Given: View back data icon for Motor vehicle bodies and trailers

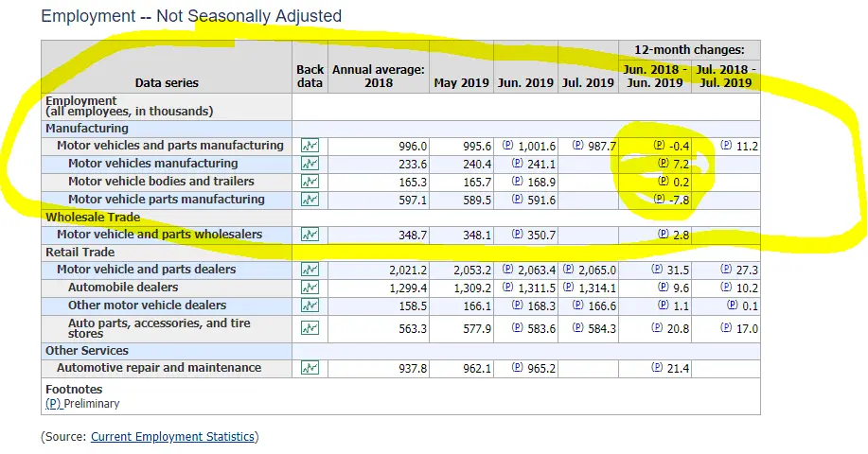Looking at the screenshot, I should coord(310,182).
